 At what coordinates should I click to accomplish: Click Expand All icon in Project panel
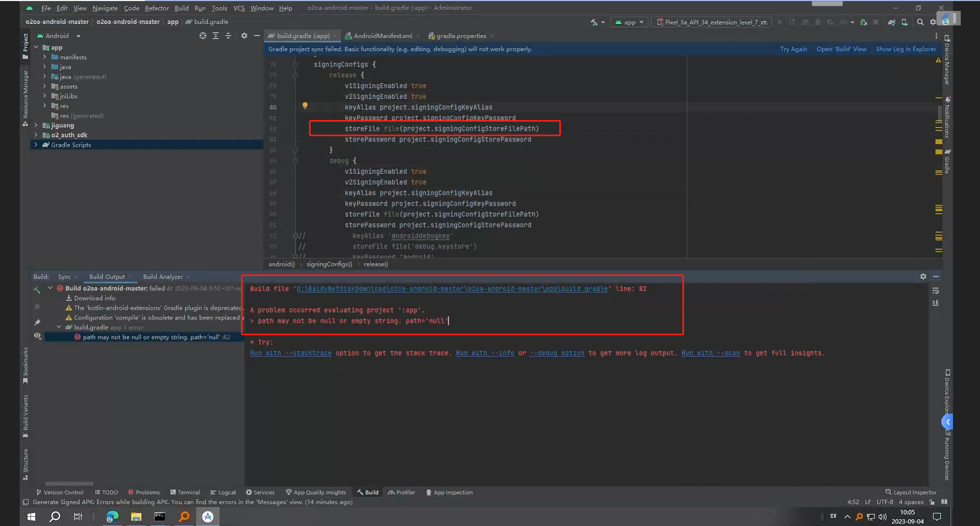(x=216, y=36)
